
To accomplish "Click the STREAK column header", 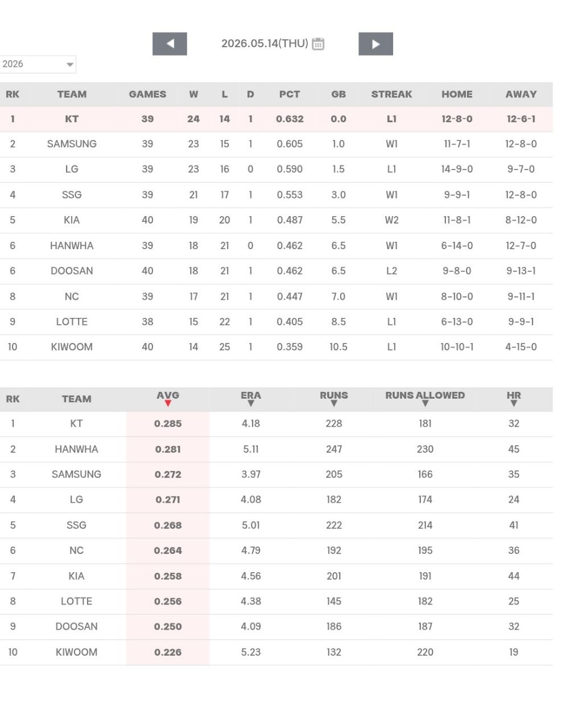I will (x=391, y=94).
